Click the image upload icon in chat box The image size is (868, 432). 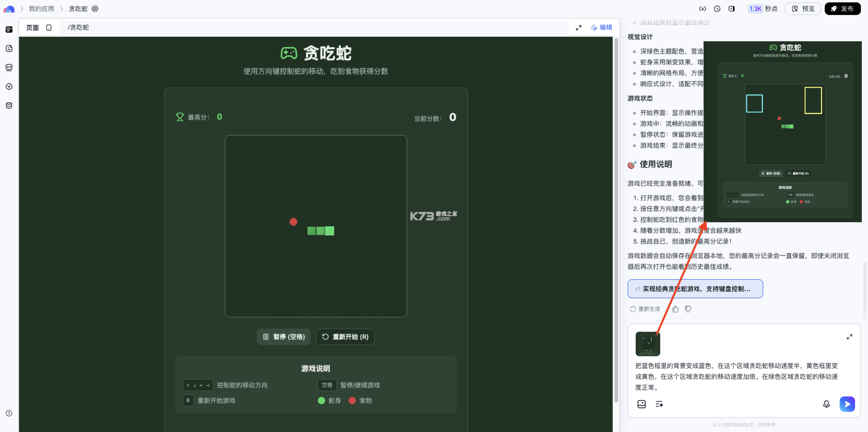[641, 404]
